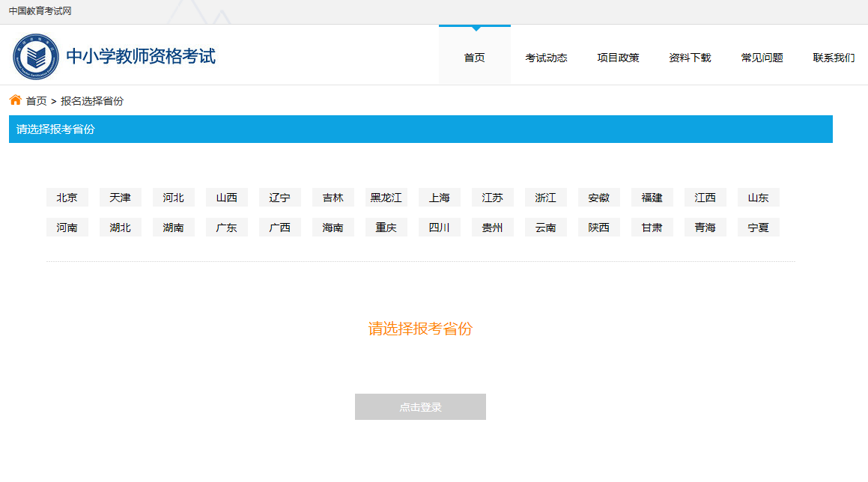Pick the 吉林 province button
This screenshot has width=868, height=482.
point(333,198)
